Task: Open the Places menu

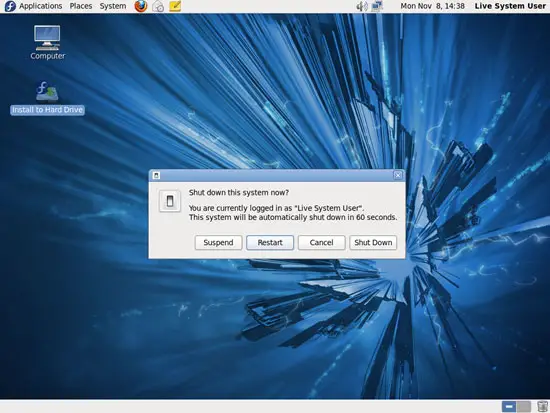Action: (x=81, y=6)
